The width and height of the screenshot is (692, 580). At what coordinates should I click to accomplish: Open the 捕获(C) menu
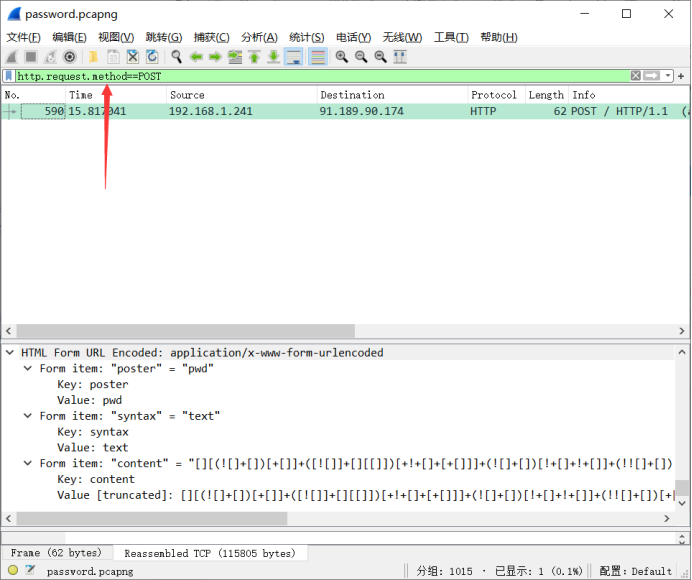point(212,38)
